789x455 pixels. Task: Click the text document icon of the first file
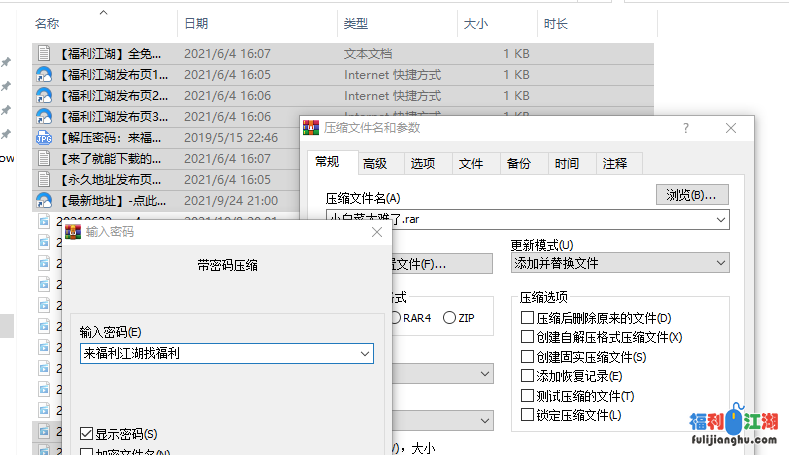tap(44, 53)
